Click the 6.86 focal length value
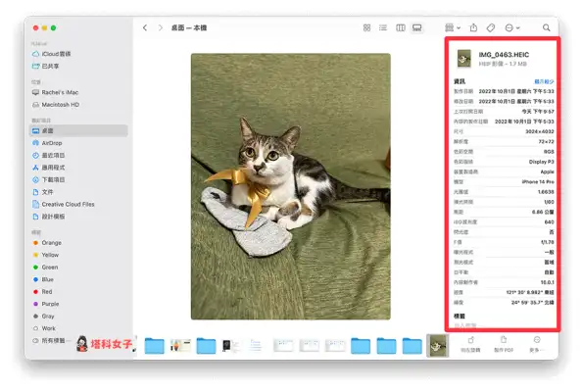This screenshot has width=583, height=392. pos(543,212)
